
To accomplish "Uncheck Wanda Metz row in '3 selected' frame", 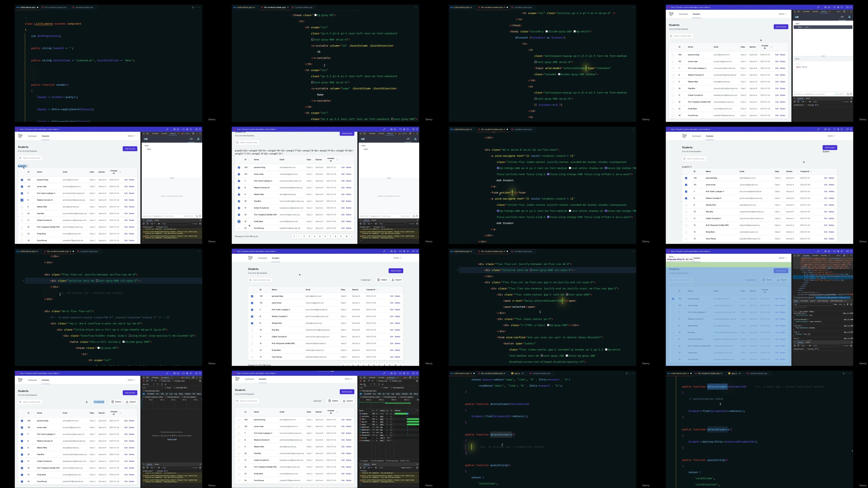I will point(252,323).
